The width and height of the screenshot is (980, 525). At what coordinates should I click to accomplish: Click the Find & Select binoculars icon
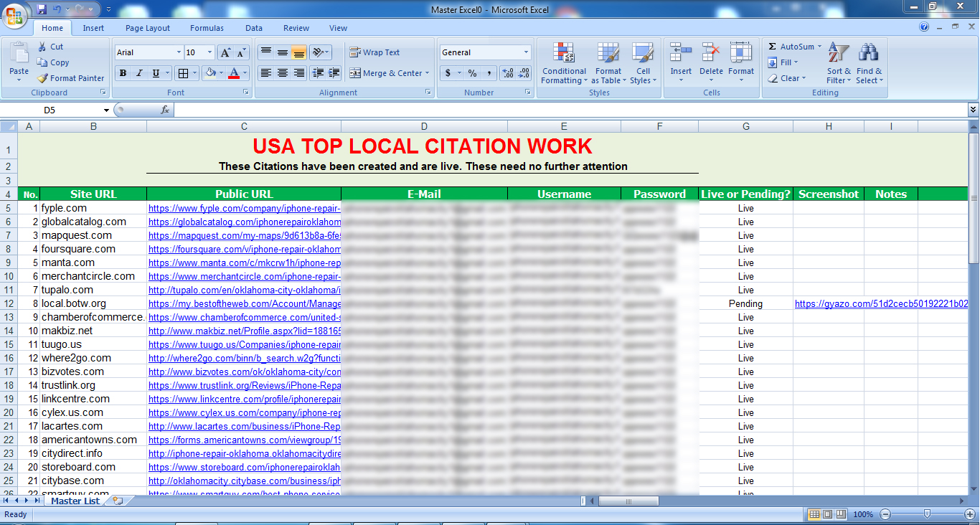869,63
